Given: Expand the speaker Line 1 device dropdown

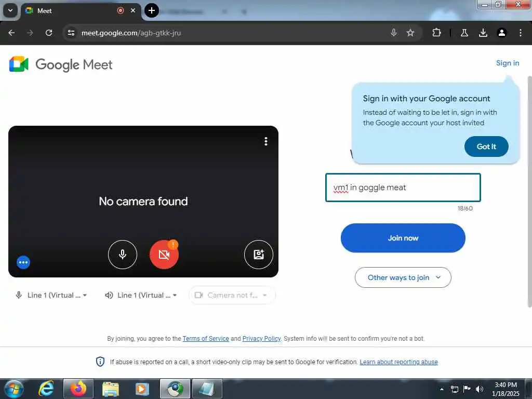Looking at the screenshot, I should pos(141,295).
